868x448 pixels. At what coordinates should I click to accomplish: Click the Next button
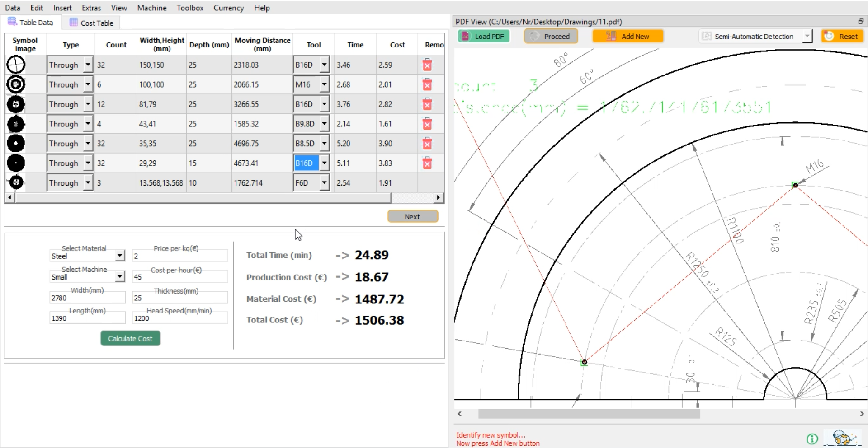click(x=412, y=216)
